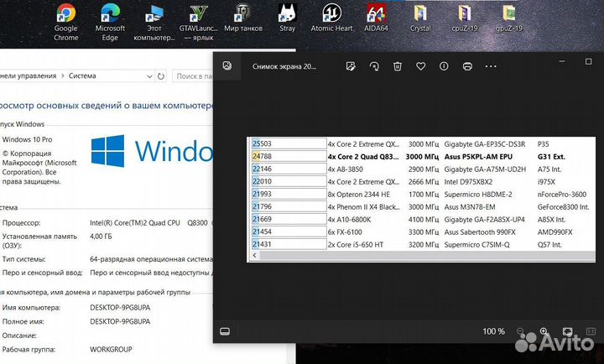Screen dimensions: 604x364
Task: Click the nForcePro-3600 chipset cell
Action: click(562, 195)
